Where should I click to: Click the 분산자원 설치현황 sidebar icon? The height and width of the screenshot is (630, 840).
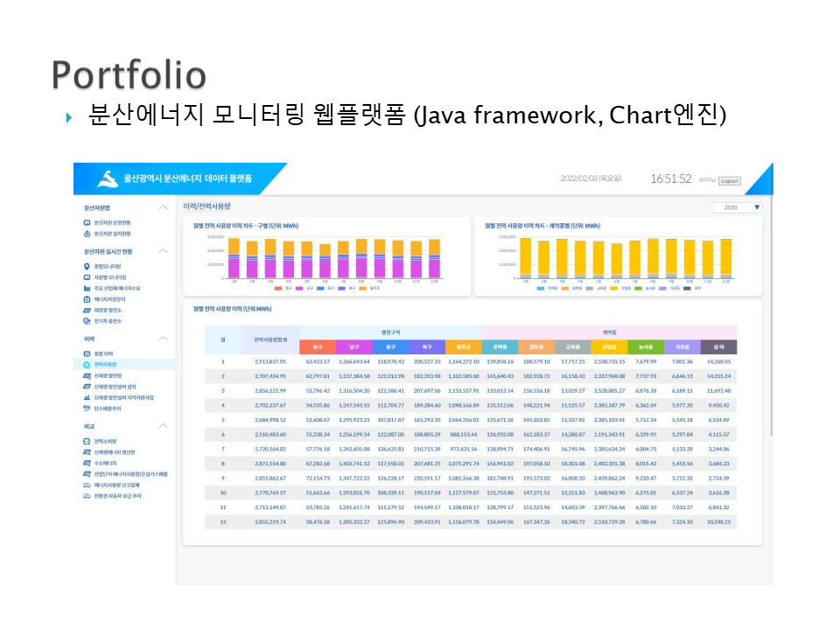tap(87, 234)
